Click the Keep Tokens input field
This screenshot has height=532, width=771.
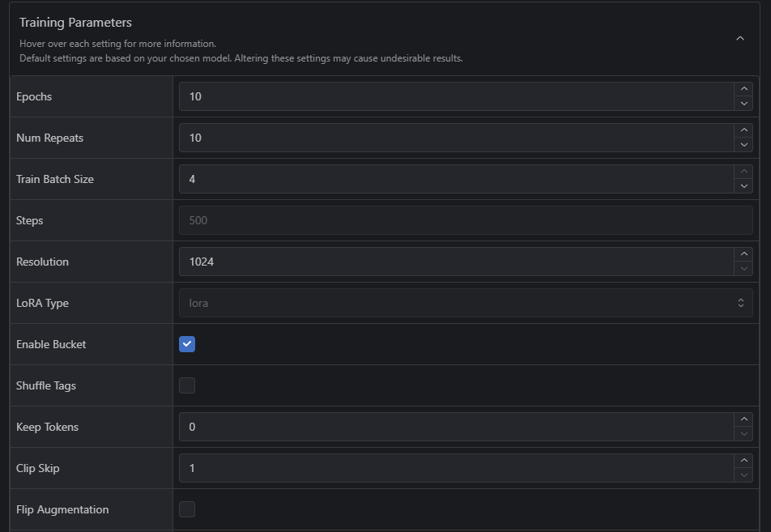pyautogui.click(x=454, y=427)
